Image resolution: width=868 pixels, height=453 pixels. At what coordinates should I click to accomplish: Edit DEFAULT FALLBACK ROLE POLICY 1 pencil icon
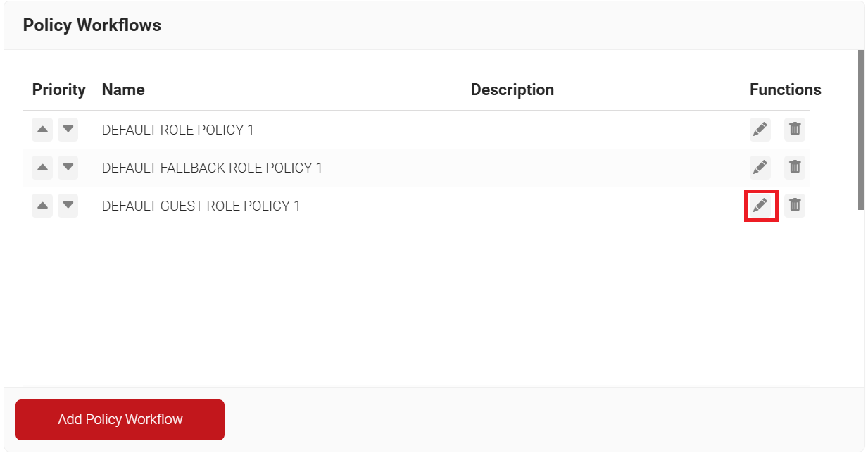tap(760, 168)
